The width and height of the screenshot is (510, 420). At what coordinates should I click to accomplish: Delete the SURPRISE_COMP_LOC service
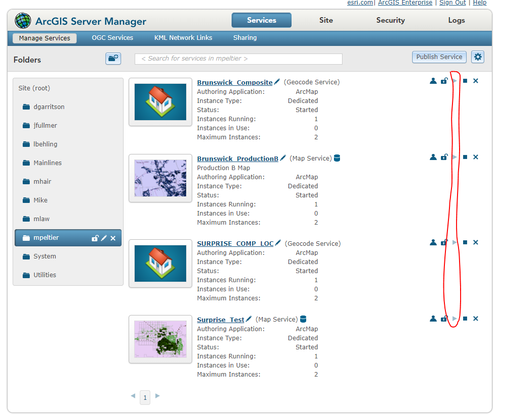tap(476, 242)
